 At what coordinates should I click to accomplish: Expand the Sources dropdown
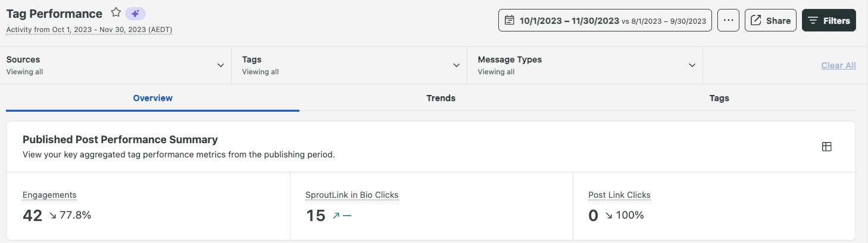(115, 65)
